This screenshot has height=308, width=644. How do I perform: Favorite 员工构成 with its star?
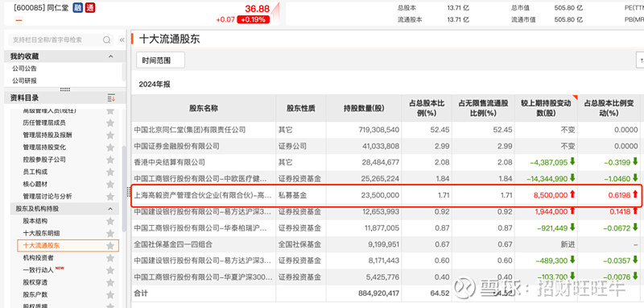[110, 172]
